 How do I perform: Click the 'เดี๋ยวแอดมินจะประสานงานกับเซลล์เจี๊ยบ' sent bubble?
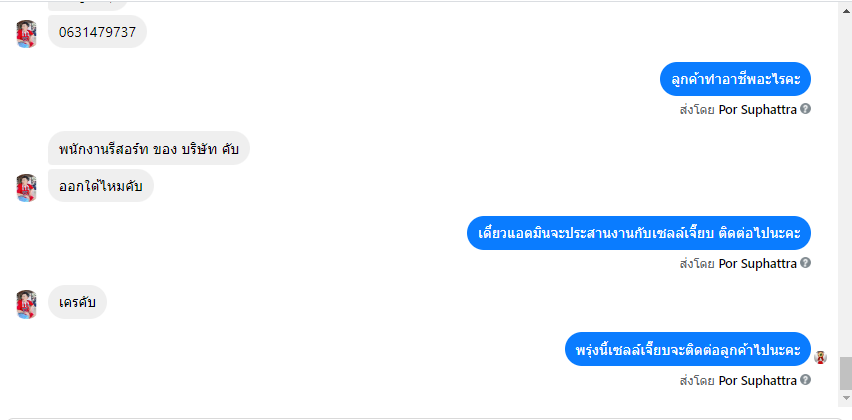[x=639, y=233]
